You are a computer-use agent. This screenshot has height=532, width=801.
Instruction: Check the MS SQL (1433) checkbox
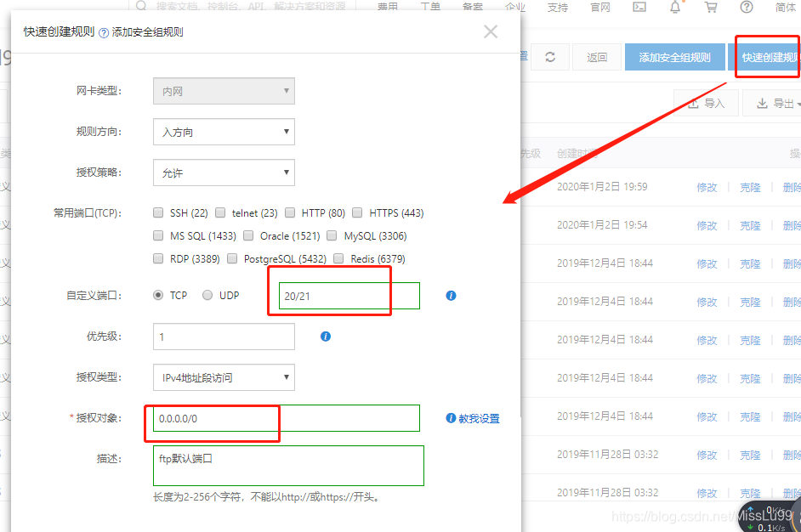158,235
